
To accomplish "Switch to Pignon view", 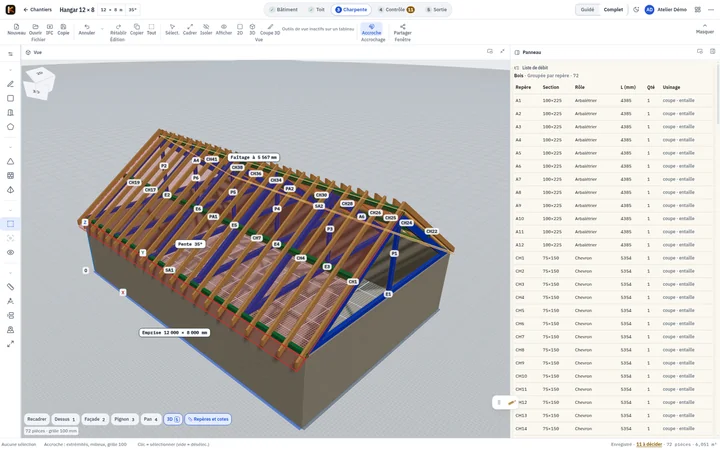I will click(124, 419).
